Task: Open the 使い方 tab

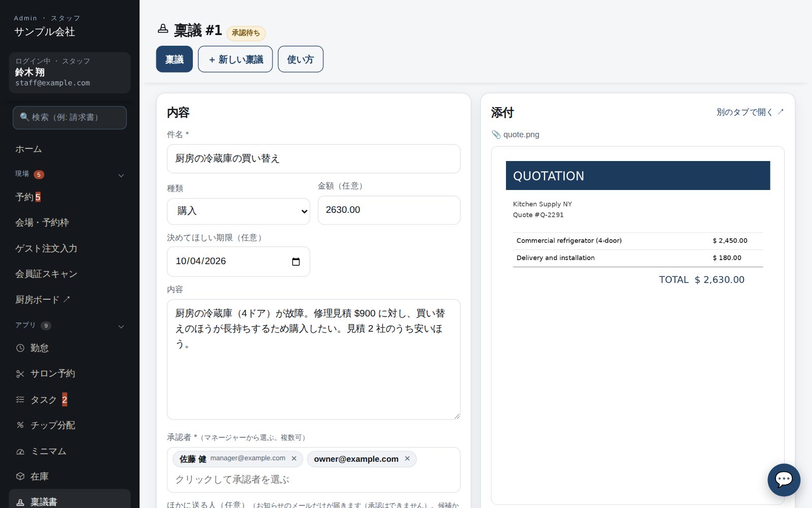Action: tap(300, 59)
